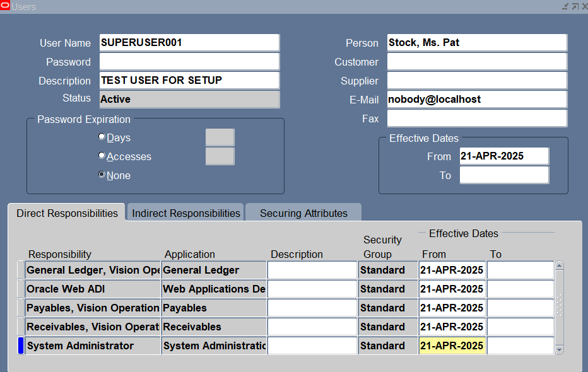Select the None password expiration option
Viewport: 588px width, 372px height.
click(x=102, y=175)
